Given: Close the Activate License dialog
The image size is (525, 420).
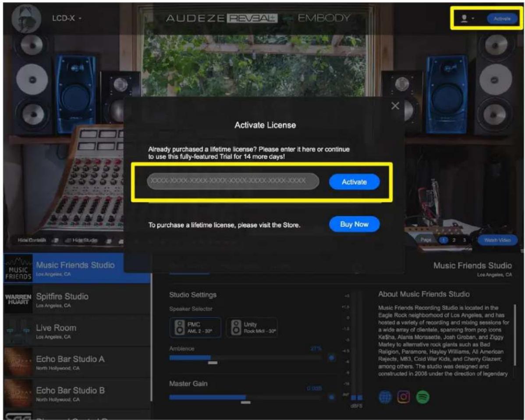Looking at the screenshot, I should (395, 106).
